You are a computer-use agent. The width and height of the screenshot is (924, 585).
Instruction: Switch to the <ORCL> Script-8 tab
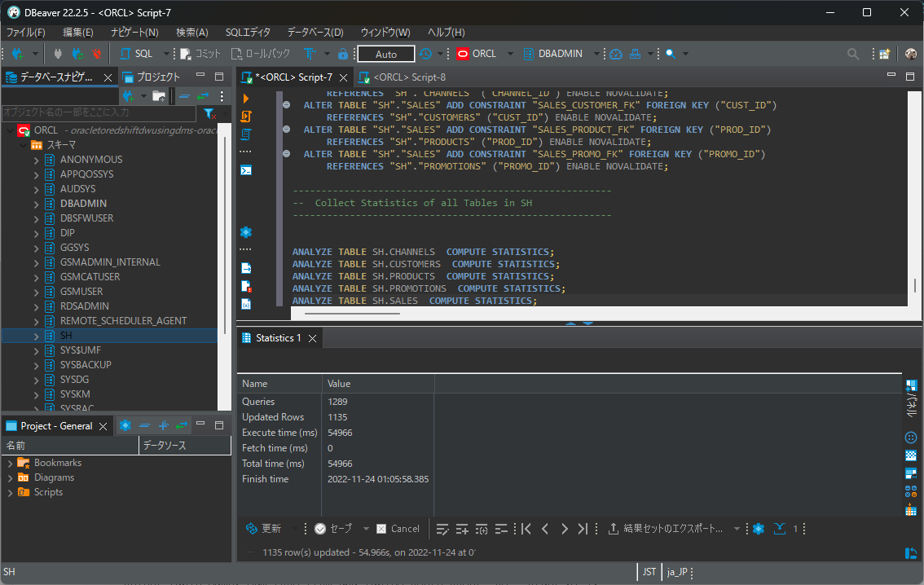403,77
